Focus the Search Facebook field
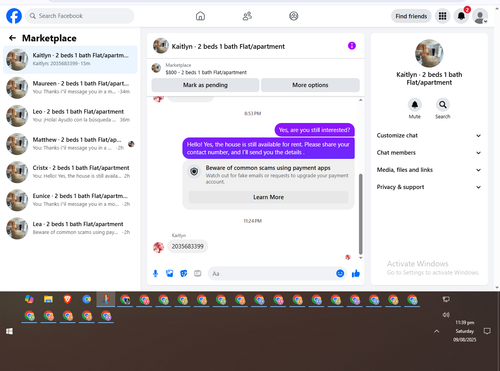 pos(80,16)
